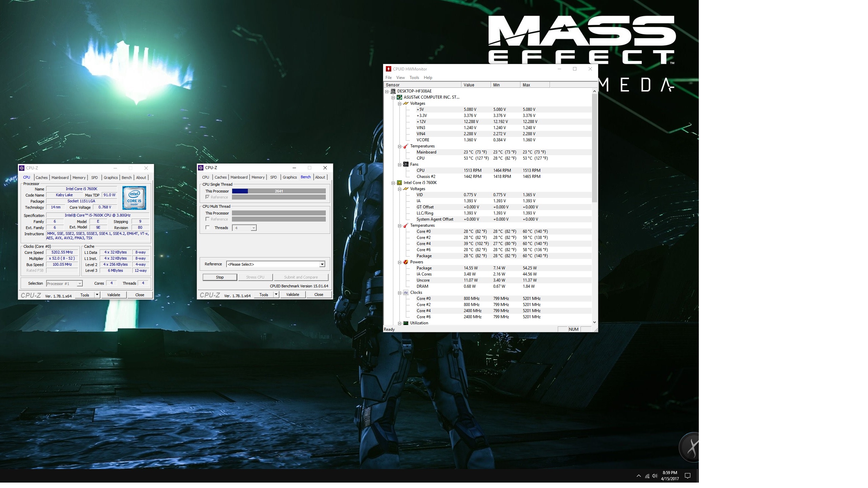Click the HWMonitor scroll down arrow
868x488 pixels.
point(594,322)
